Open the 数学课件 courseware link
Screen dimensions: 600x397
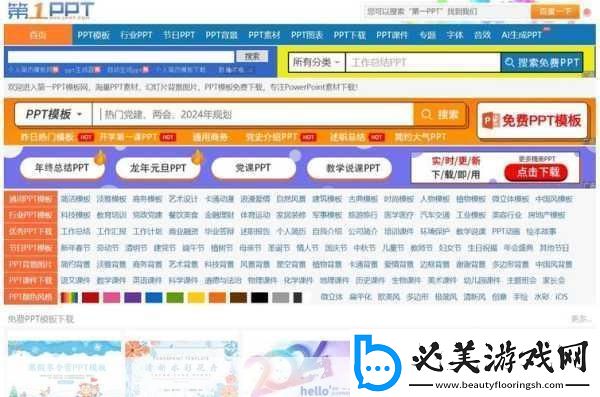coord(111,280)
